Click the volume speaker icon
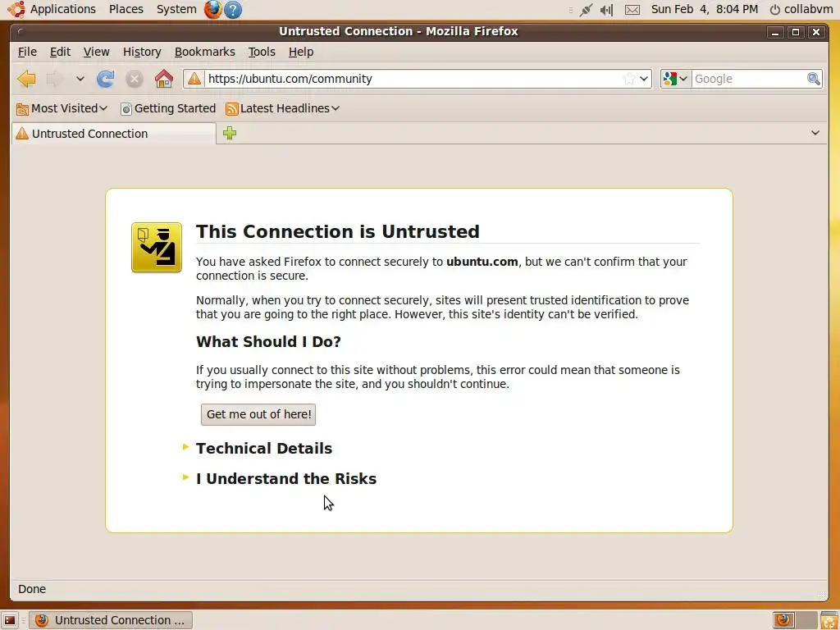 [606, 10]
